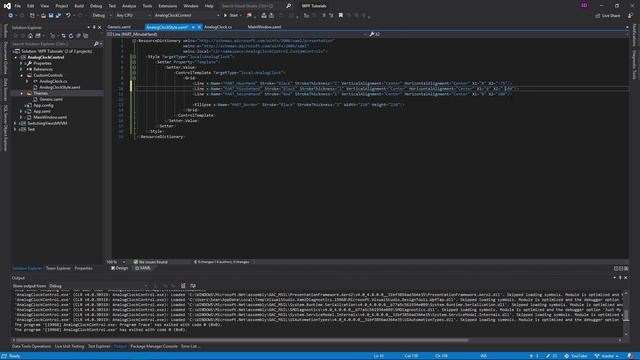Click the Search Solution Explorer input field

(52, 44)
